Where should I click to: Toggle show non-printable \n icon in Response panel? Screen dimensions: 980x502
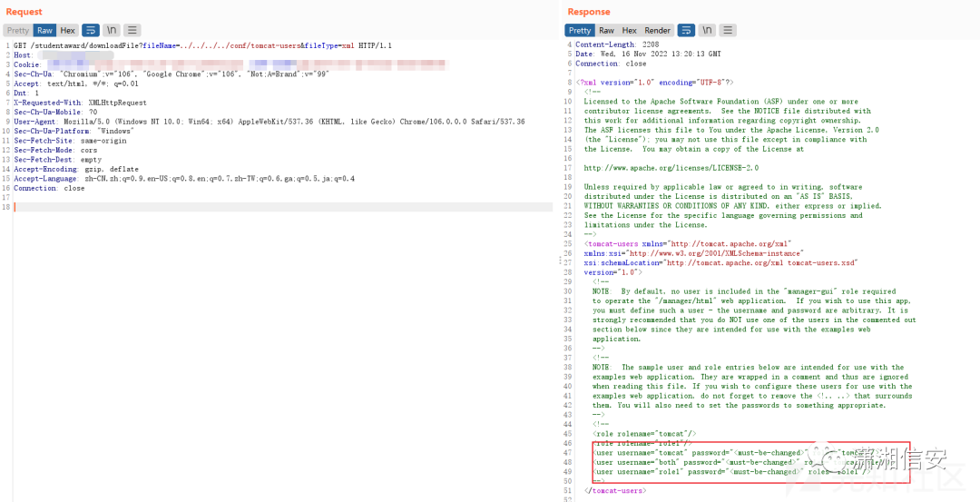point(708,30)
